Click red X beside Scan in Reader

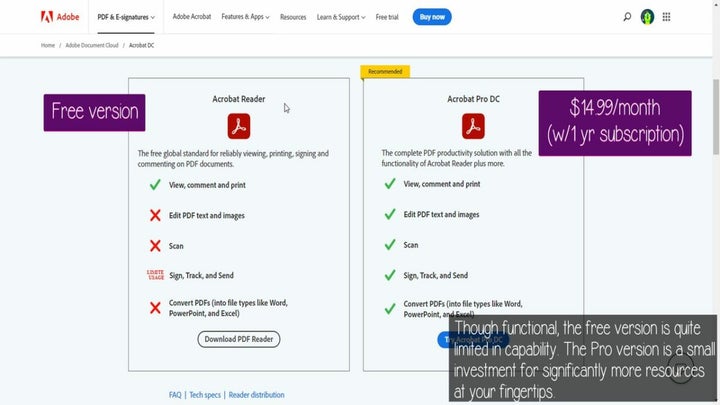coord(155,246)
